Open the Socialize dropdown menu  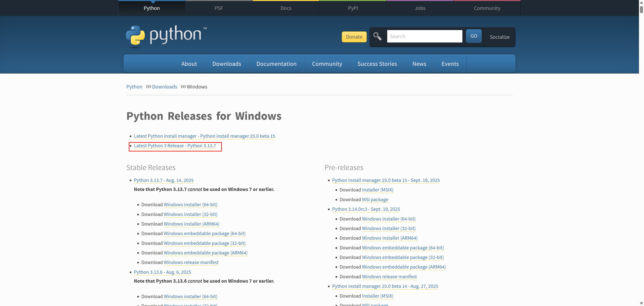(499, 37)
